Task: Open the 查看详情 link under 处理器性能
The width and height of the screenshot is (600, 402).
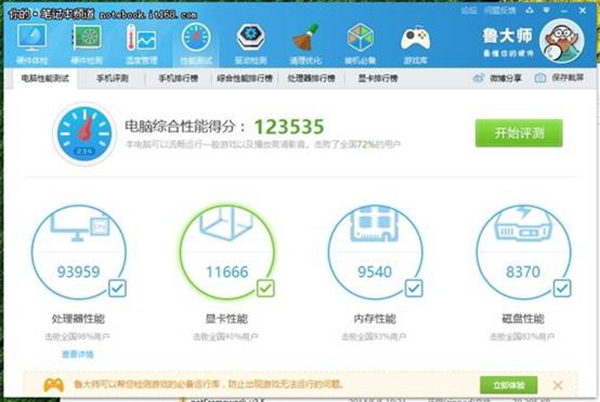Action: 78,354
